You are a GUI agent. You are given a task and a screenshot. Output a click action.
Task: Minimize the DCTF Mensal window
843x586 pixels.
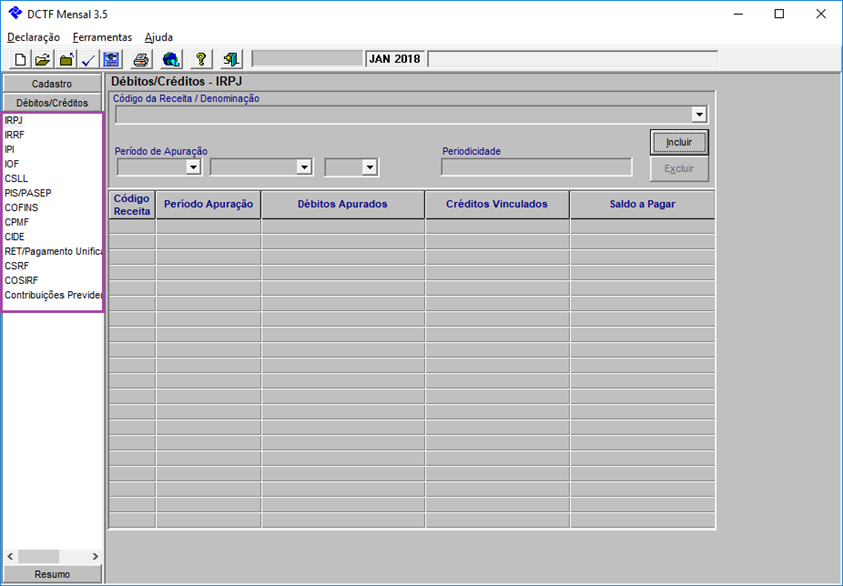(738, 14)
